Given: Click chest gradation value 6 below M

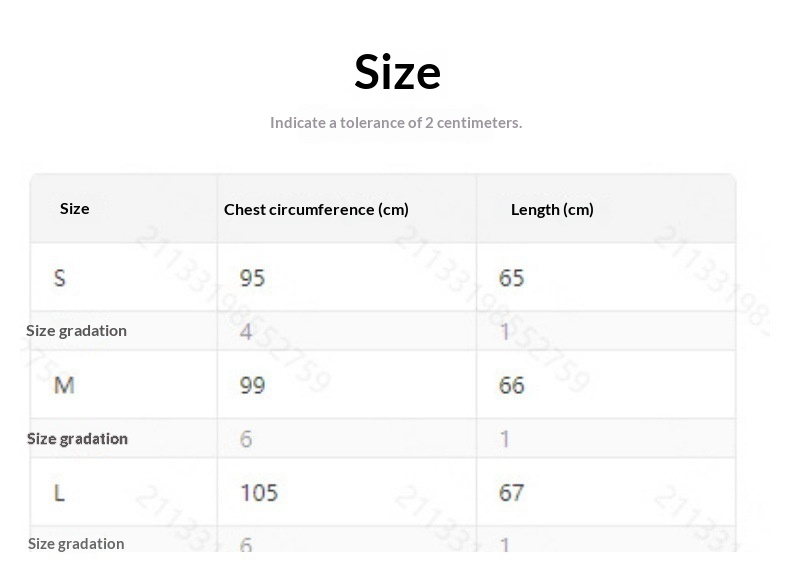Looking at the screenshot, I should tap(246, 439).
